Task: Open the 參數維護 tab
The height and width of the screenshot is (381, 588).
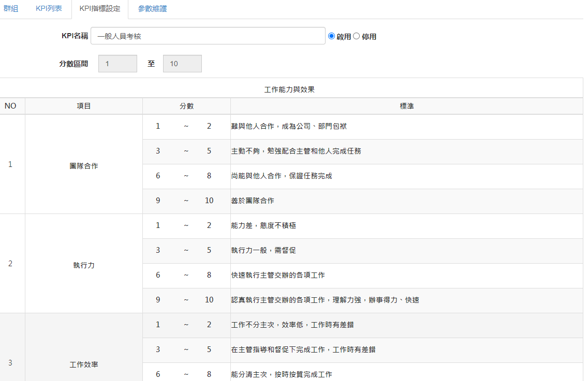Action: click(152, 8)
